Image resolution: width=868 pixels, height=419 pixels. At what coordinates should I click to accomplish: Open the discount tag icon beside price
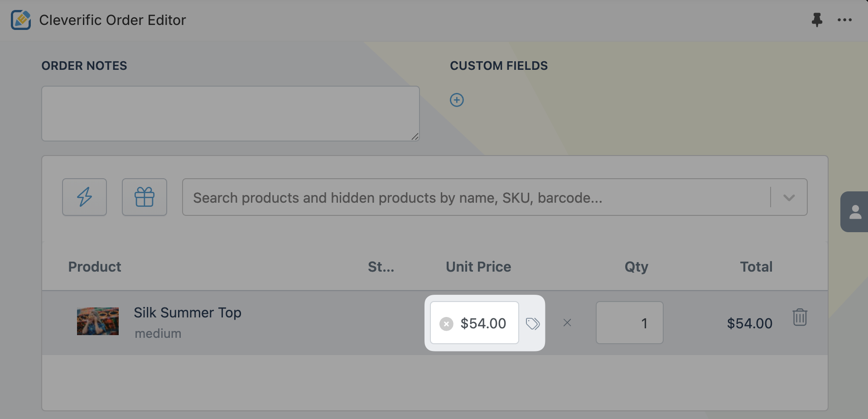coord(533,323)
